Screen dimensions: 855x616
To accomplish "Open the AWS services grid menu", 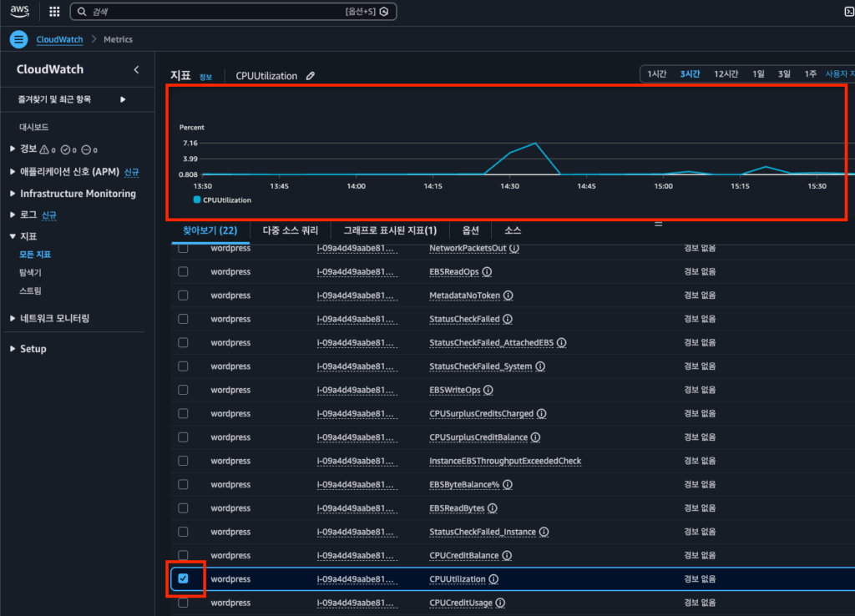I will coord(54,12).
